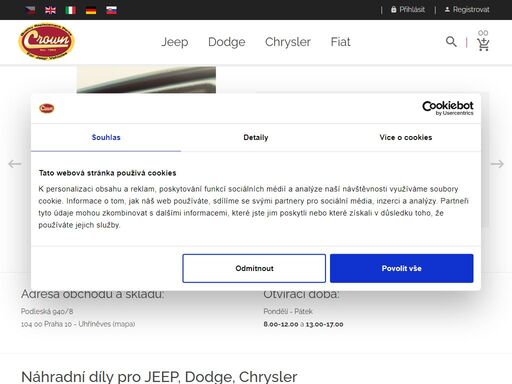Click the small Crown logo in cookie dialog
Screen dimensions: 512x384
click(x=47, y=108)
